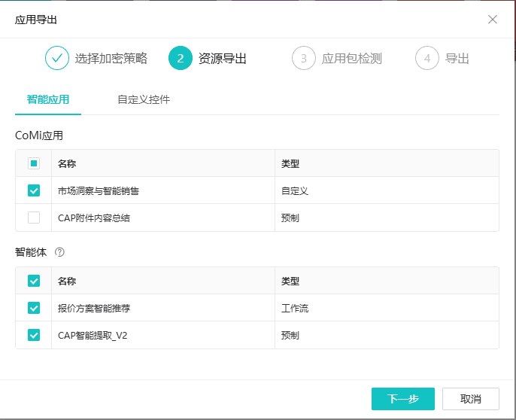Click 名称 column header in 智能体 table
Screen dimensions: 516x420
[x=163, y=281]
